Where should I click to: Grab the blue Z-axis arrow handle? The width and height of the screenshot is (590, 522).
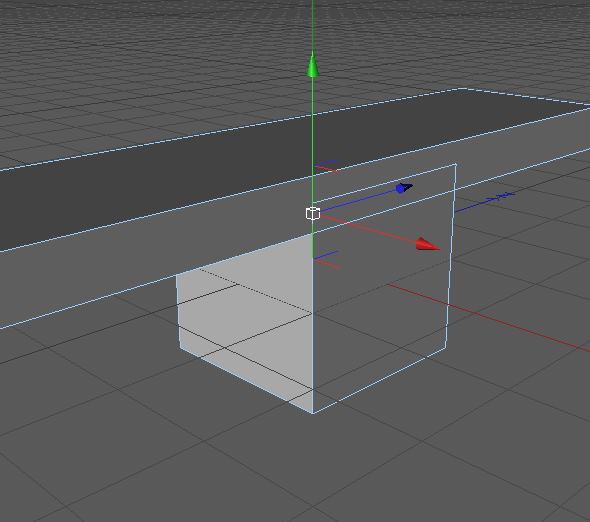(x=404, y=188)
